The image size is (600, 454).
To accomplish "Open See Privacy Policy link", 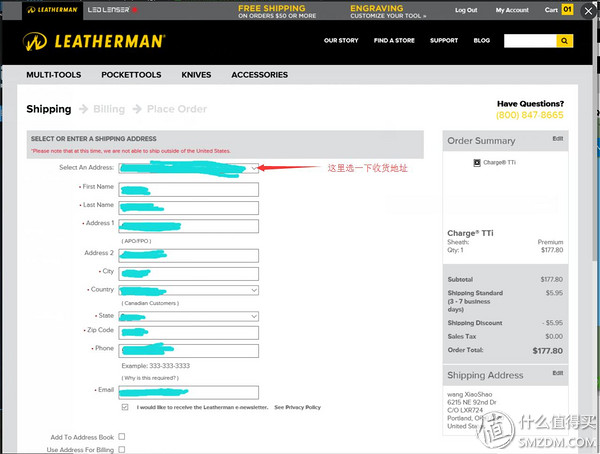I will click(x=297, y=407).
